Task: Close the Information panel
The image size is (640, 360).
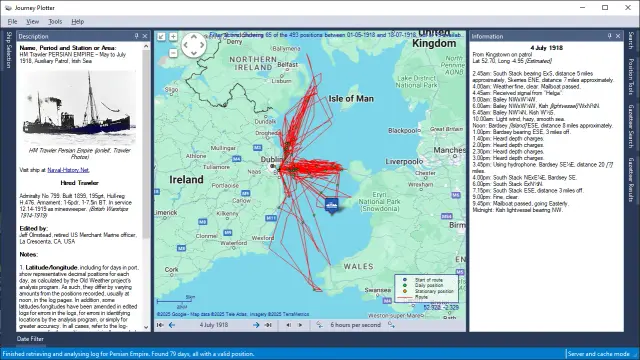Action: (x=618, y=36)
